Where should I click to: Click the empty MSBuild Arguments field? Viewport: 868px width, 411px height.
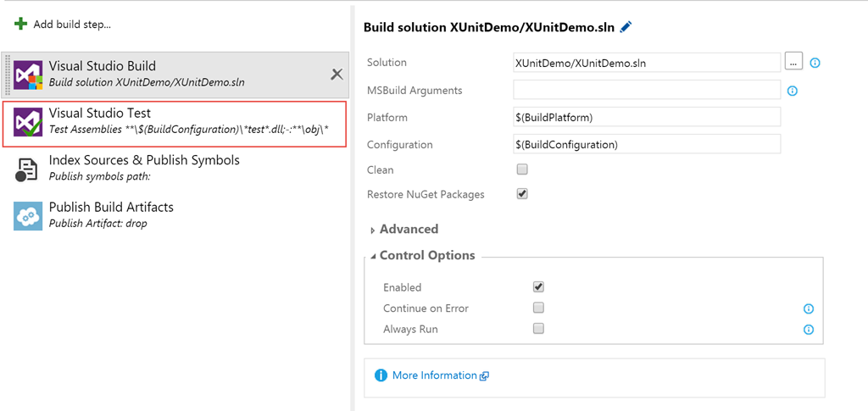647,90
